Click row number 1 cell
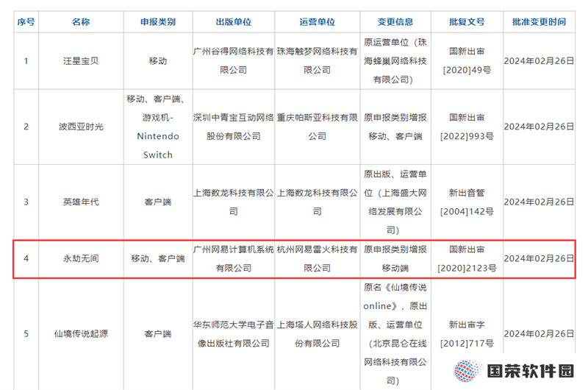The width and height of the screenshot is (588, 390). [26, 61]
